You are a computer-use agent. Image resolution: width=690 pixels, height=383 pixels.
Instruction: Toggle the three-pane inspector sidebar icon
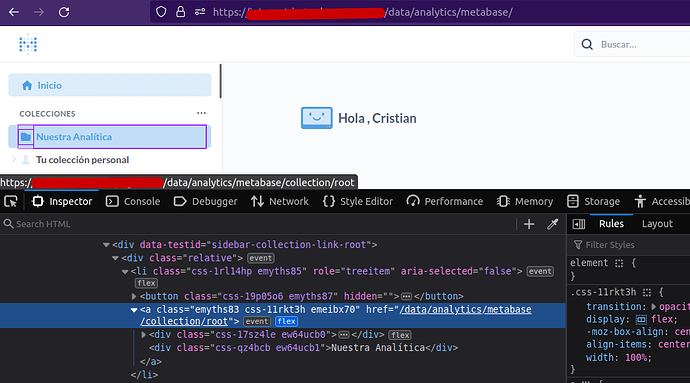coord(579,224)
